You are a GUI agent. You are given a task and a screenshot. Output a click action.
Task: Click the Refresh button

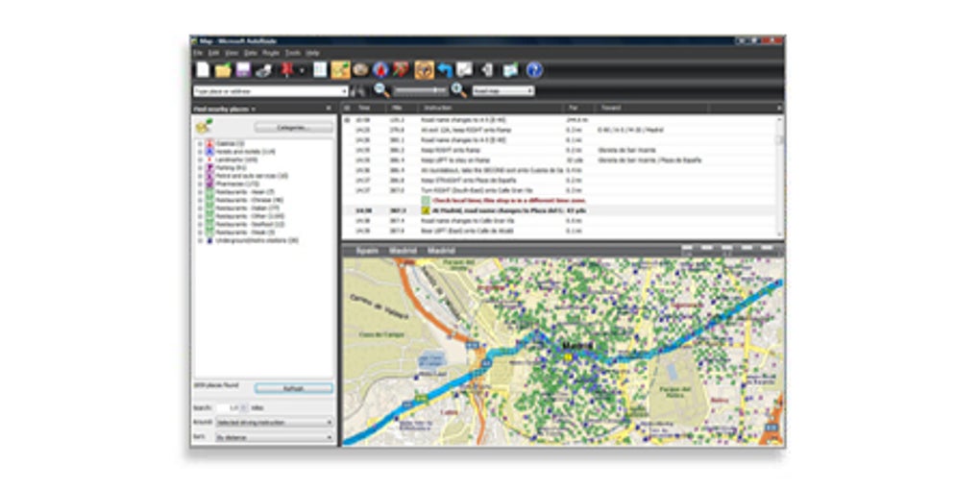tap(293, 388)
